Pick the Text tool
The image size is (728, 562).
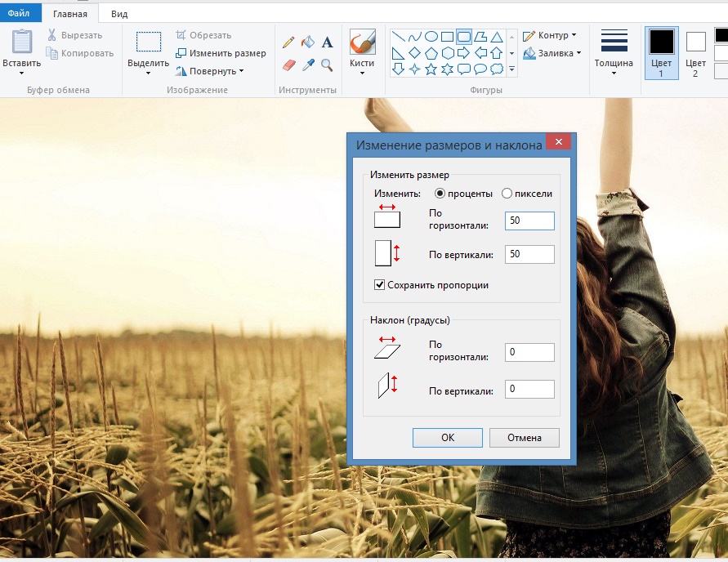328,42
